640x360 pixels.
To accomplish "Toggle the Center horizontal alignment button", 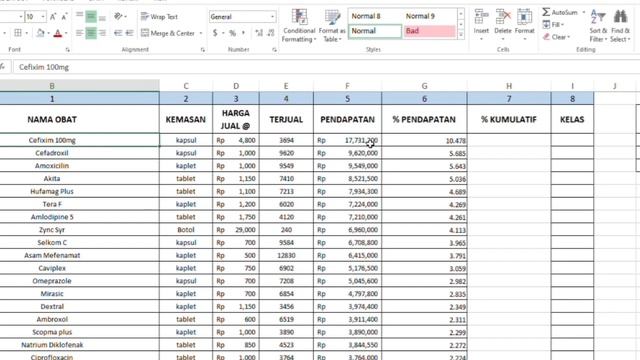I will (x=91, y=33).
